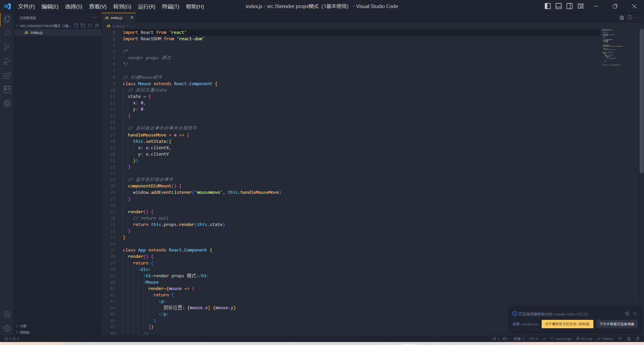
Task: Click the 关于最新版本的改动 (用英语) button
Action: coord(567,324)
